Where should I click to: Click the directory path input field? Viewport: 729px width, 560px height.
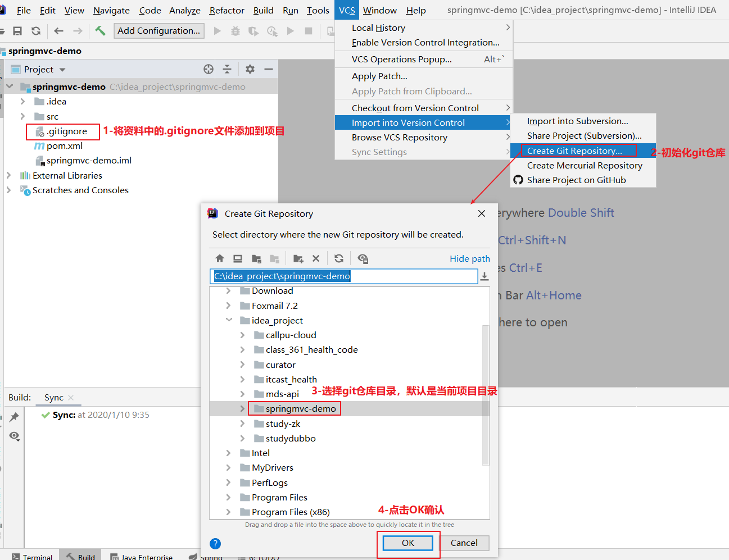[x=345, y=276]
